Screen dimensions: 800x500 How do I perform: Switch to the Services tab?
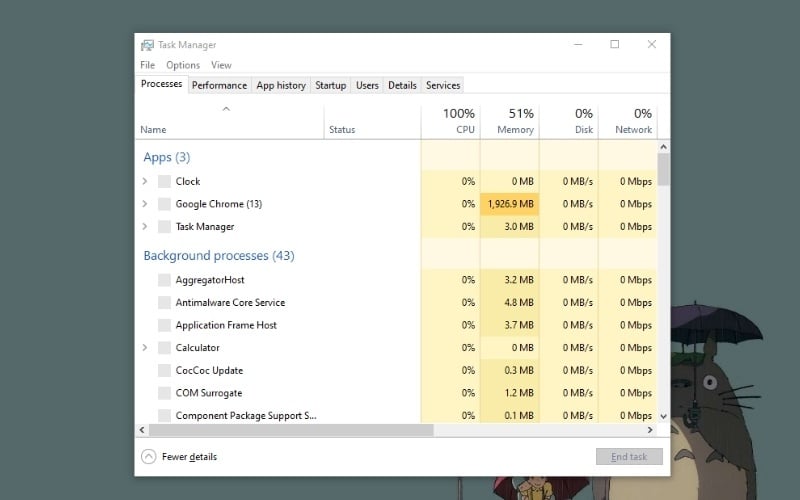coord(443,85)
